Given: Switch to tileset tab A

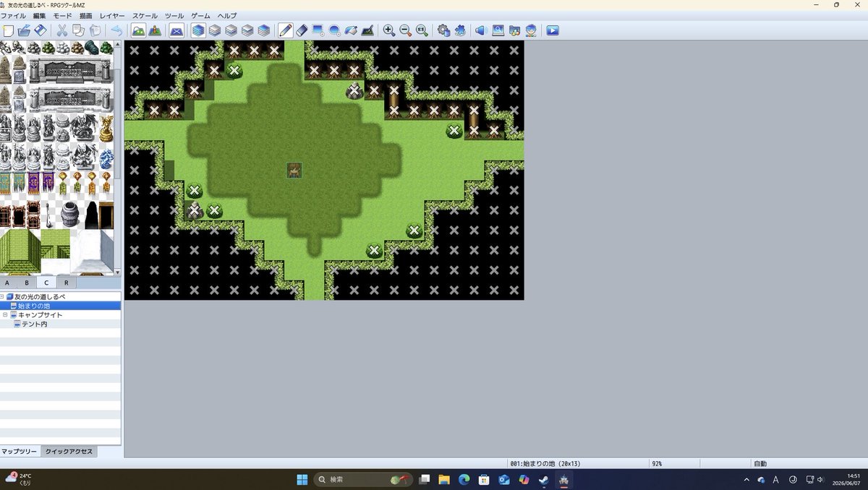Looking at the screenshot, I should [x=7, y=283].
